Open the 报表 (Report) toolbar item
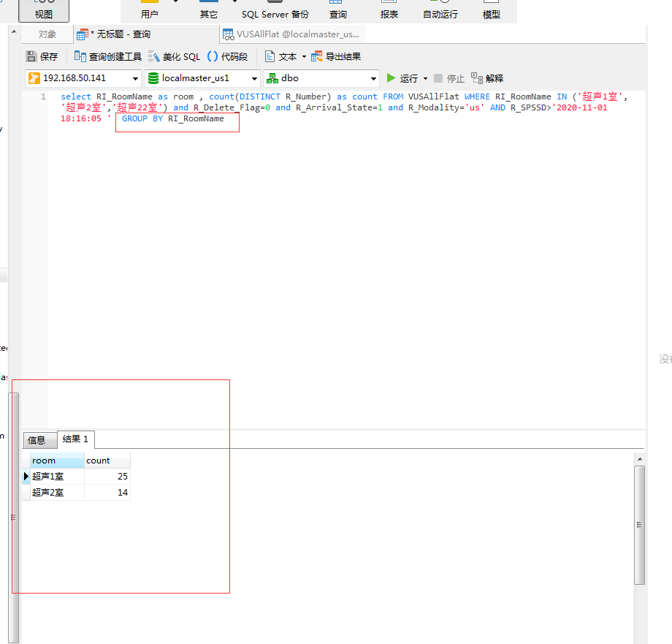Image resolution: width=672 pixels, height=644 pixels. pos(389,11)
